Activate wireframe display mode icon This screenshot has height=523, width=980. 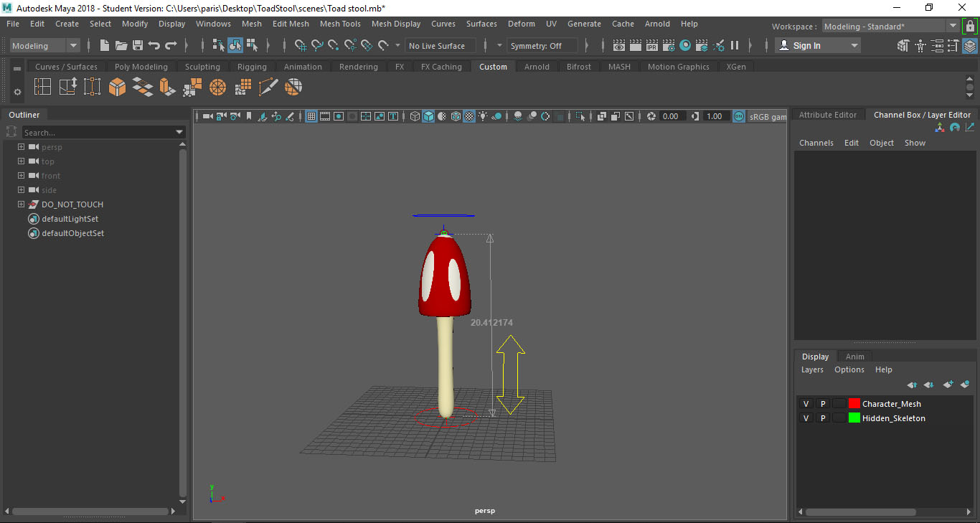415,116
